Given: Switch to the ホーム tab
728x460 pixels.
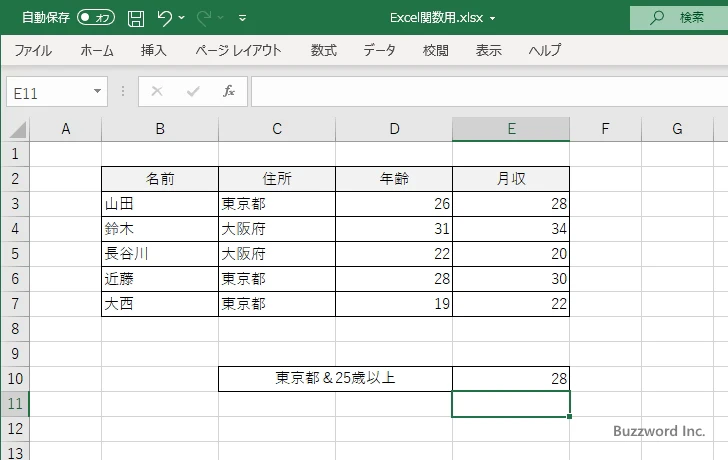Looking at the screenshot, I should tap(97, 50).
